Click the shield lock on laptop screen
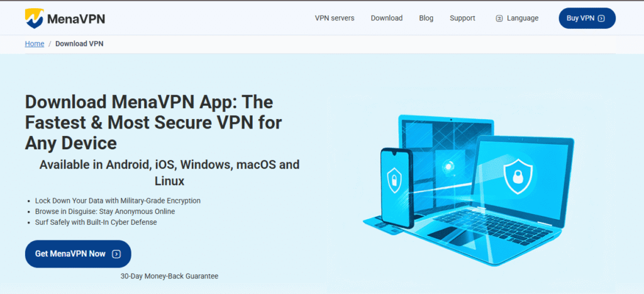This screenshot has height=294, width=644. click(x=518, y=176)
